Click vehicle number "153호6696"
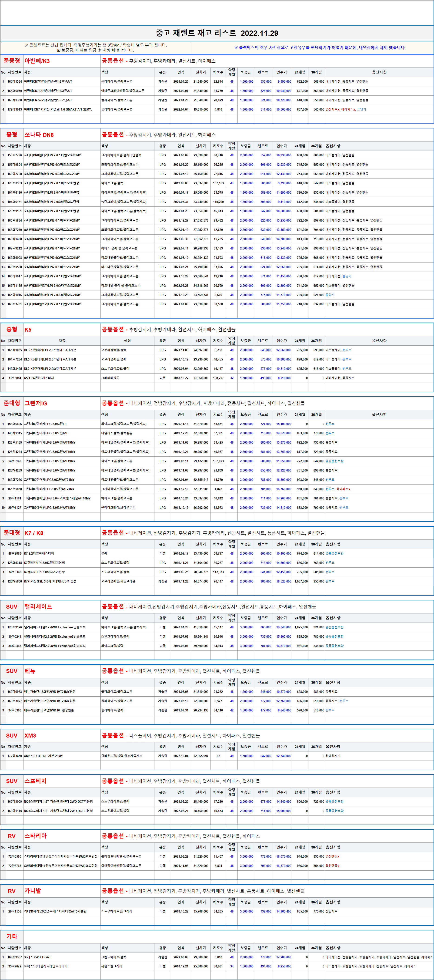Screen dimensions: 434x980 [14, 424]
